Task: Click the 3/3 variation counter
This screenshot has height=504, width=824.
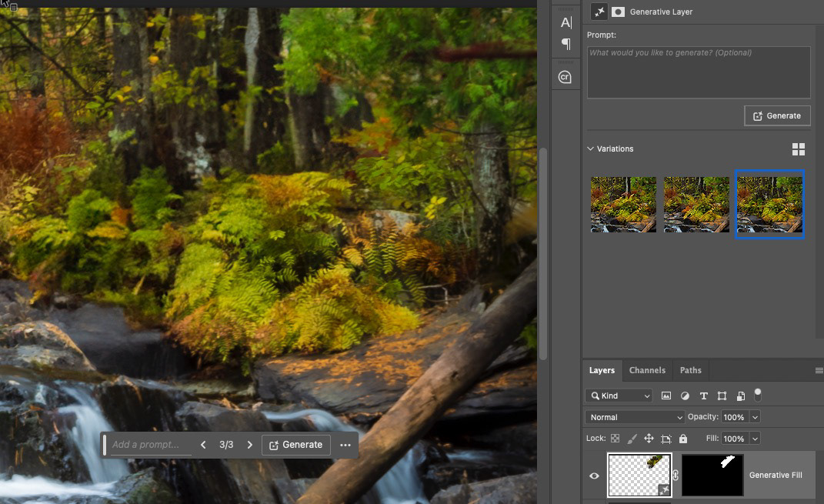Action: (226, 445)
